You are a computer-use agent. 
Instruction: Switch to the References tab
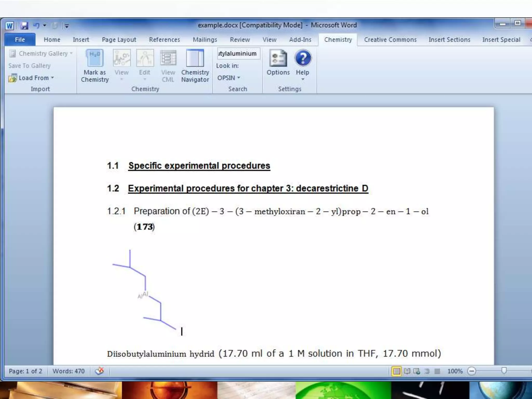164,39
